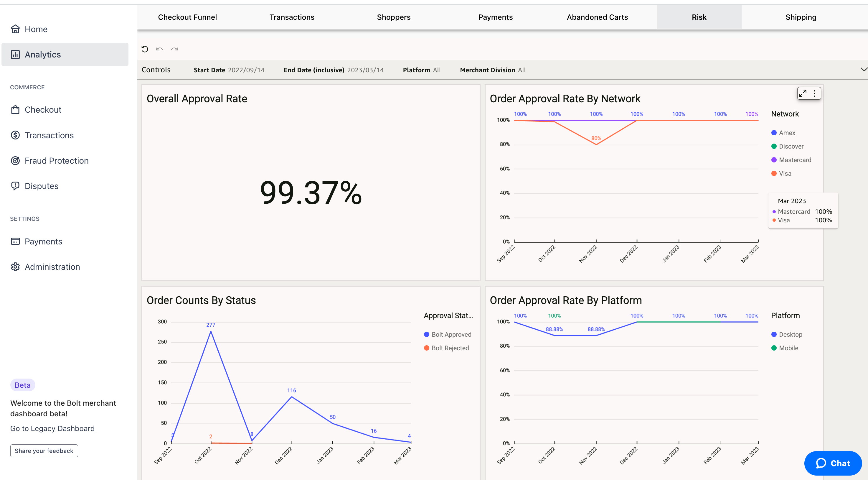Switch to the Shoppers tab
This screenshot has width=868, height=480.
(x=394, y=17)
